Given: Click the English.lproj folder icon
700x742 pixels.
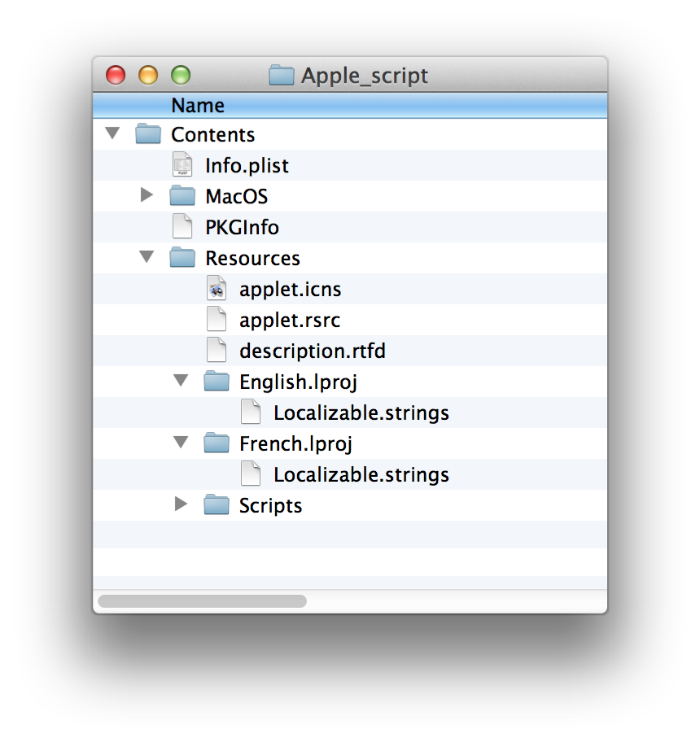Looking at the screenshot, I should click(216, 381).
